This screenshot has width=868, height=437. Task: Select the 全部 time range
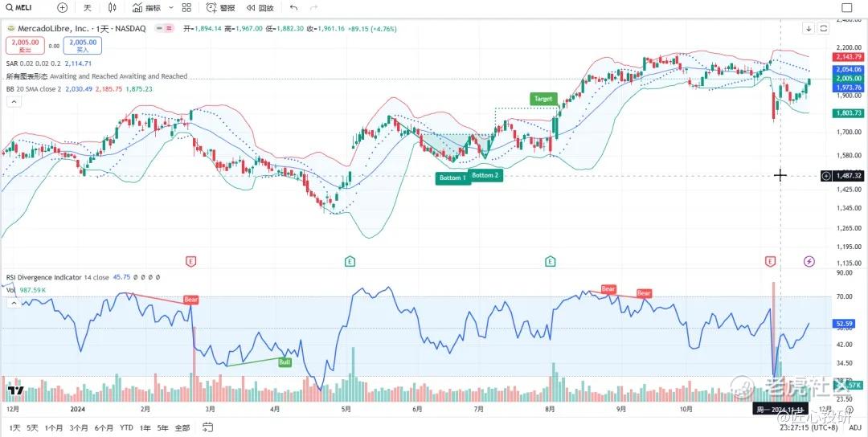tap(182, 427)
